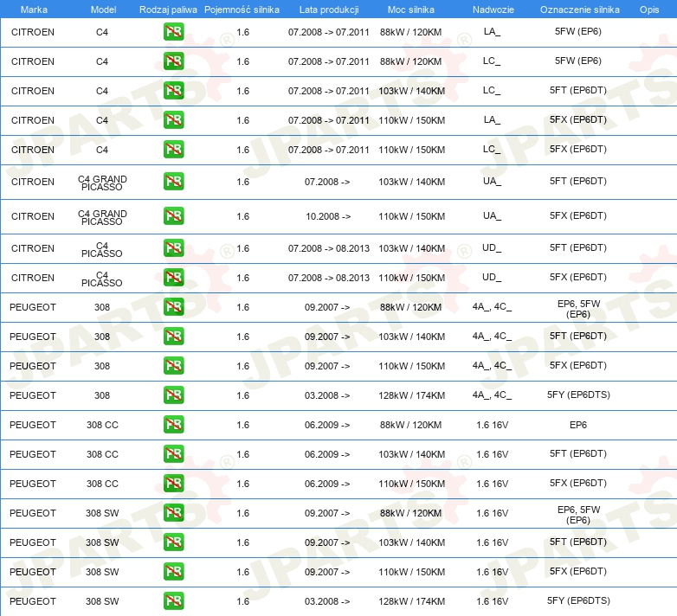Viewport: 677px width, 616px height.
Task: Select '308 CC' model in the 103kW row
Action: point(102,454)
